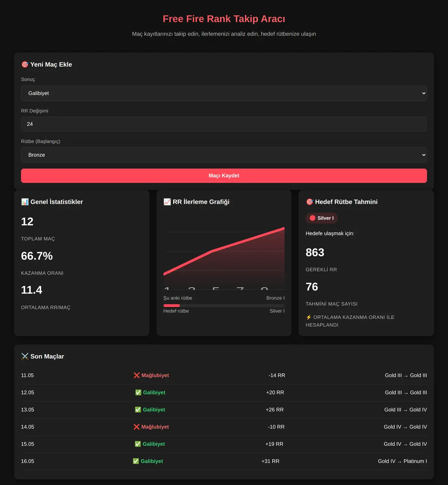
Task: Click the 11.4 average RR value
Action: click(32, 290)
